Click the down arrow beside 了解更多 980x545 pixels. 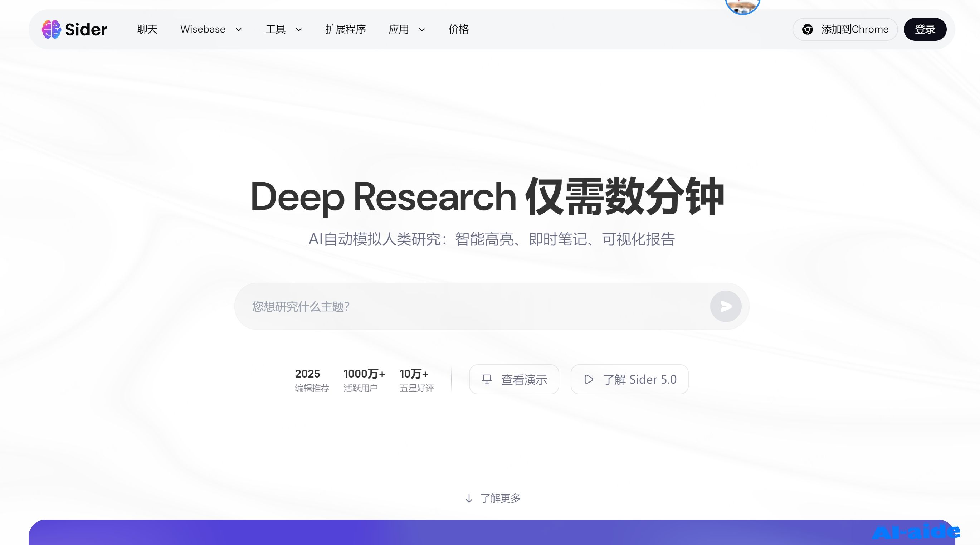coord(469,498)
